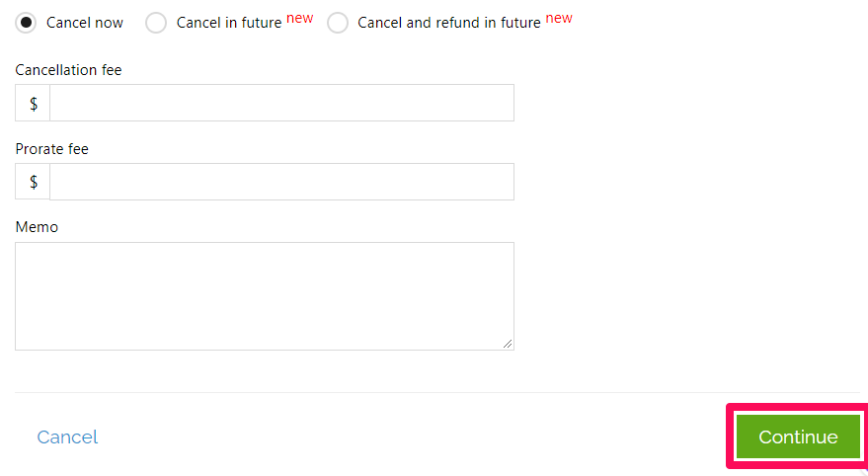The height and width of the screenshot is (476, 868).
Task: Grab the Memo box resize handle
Action: pyautogui.click(x=508, y=344)
